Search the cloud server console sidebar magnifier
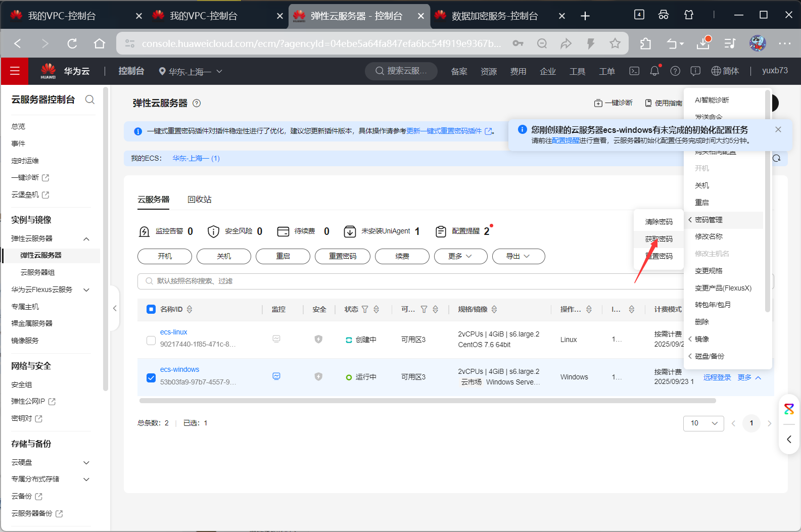Viewport: 801px width, 532px height. [90, 100]
